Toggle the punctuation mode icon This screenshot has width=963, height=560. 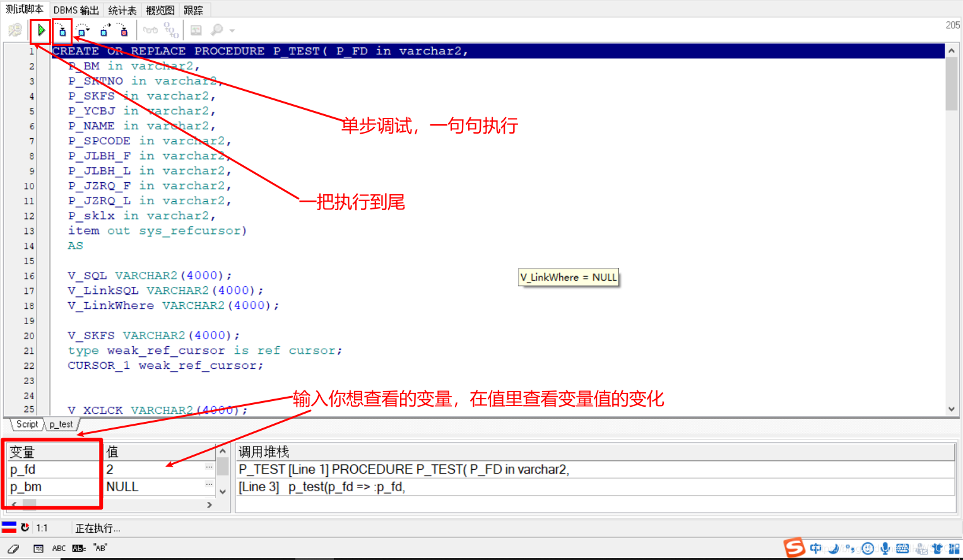(851, 549)
